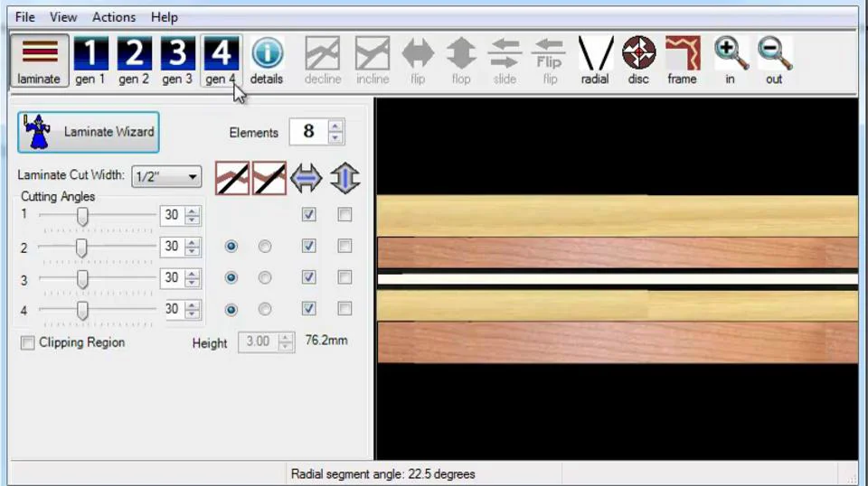Check flop checkbox for angle 2
Screen dimensions: 868x486
tap(344, 246)
